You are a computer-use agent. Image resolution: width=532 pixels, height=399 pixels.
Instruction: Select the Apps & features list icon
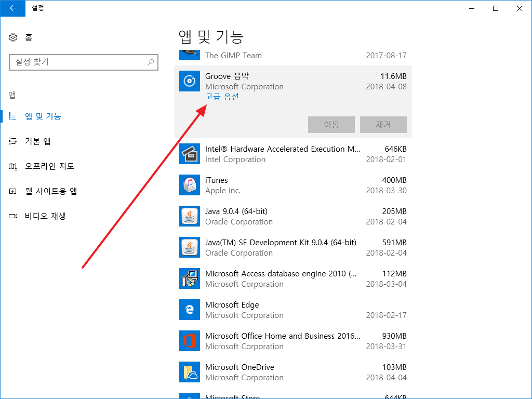[x=13, y=116]
